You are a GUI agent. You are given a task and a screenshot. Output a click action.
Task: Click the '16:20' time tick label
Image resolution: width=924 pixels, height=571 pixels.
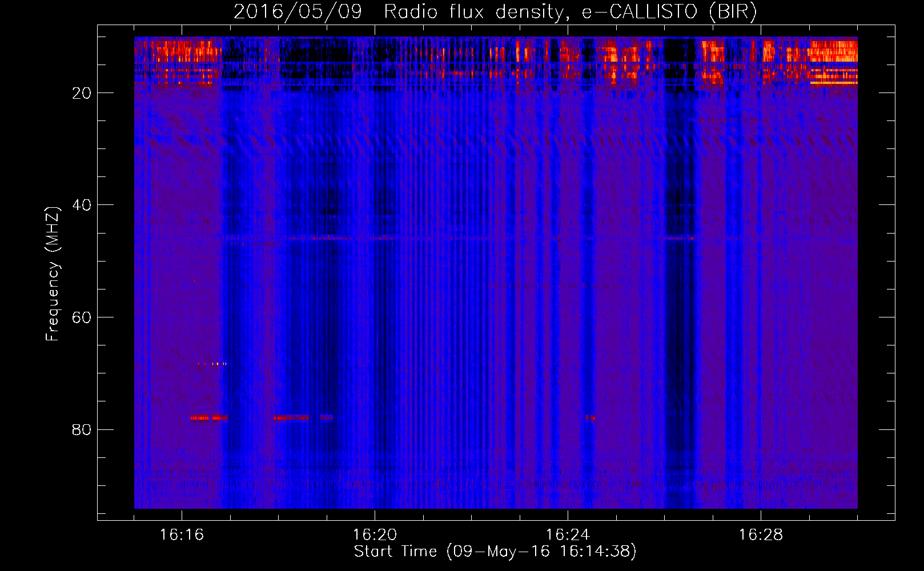point(375,535)
